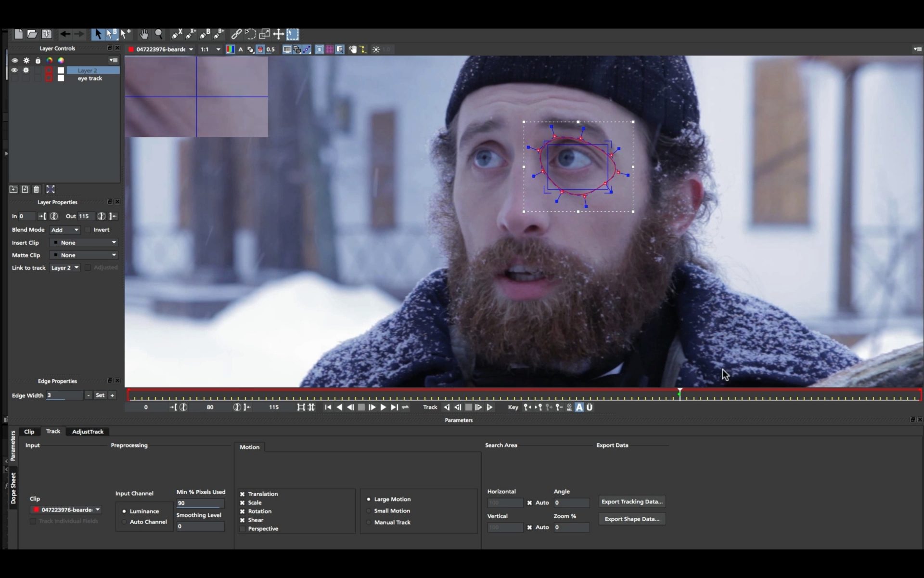Select the Rotate tool in the top toolbar
This screenshot has height=578, width=924.
tap(250, 34)
